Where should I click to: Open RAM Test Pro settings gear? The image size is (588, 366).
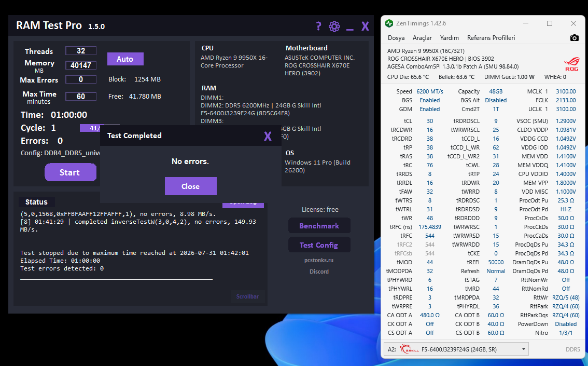(334, 26)
